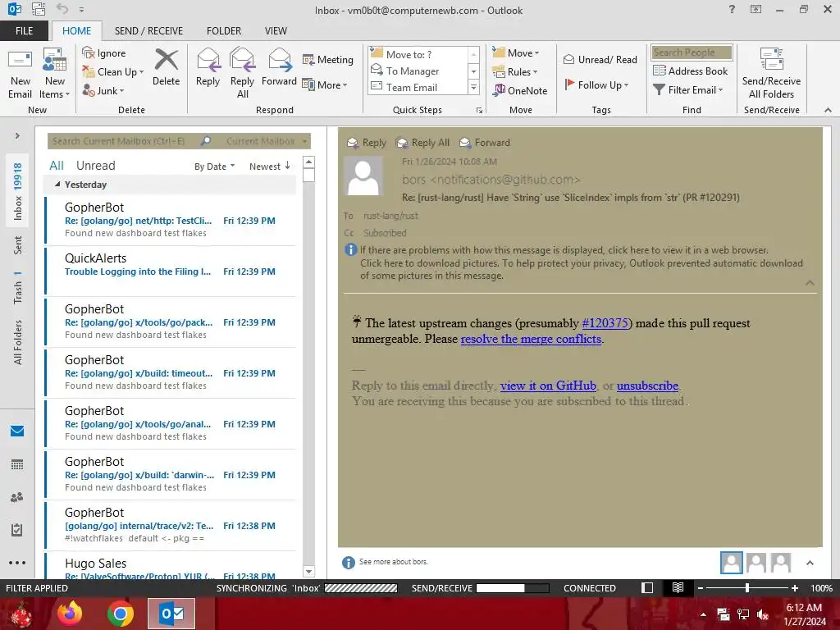Image resolution: width=840 pixels, height=630 pixels.
Task: Send the message to OneNote
Action: (520, 90)
